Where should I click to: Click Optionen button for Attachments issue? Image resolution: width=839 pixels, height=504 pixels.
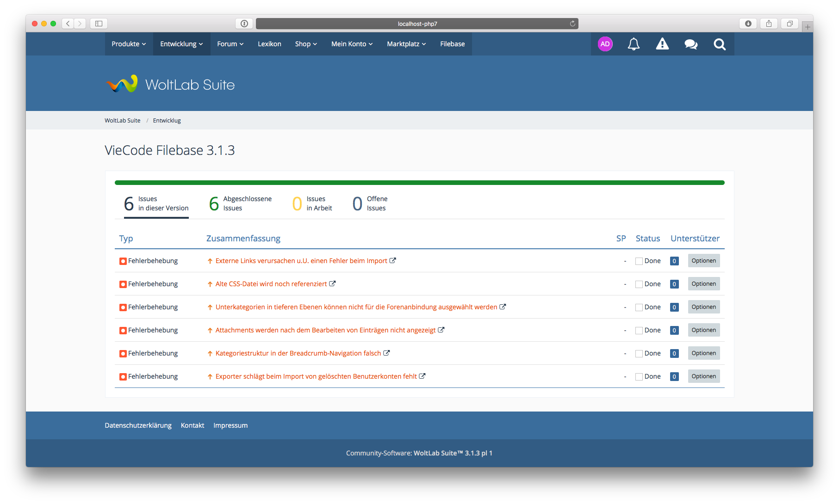703,330
